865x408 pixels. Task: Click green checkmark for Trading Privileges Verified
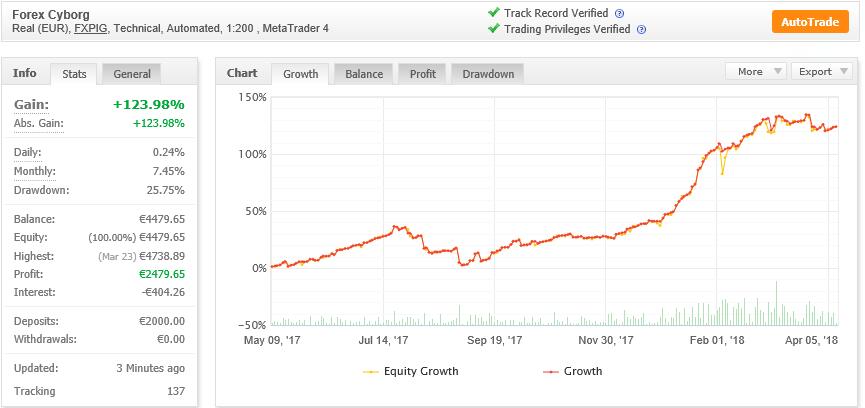point(494,28)
